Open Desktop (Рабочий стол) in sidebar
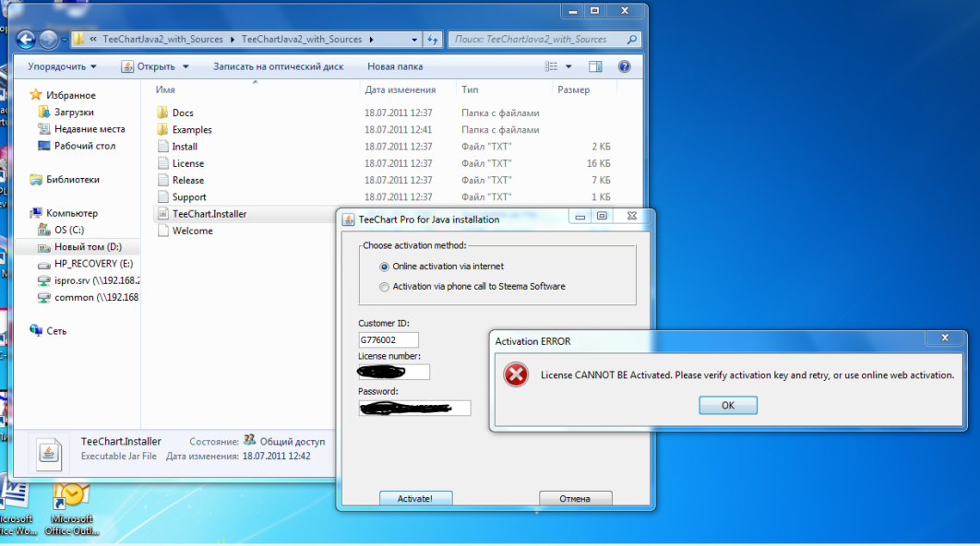The width and height of the screenshot is (980, 546). click(84, 146)
